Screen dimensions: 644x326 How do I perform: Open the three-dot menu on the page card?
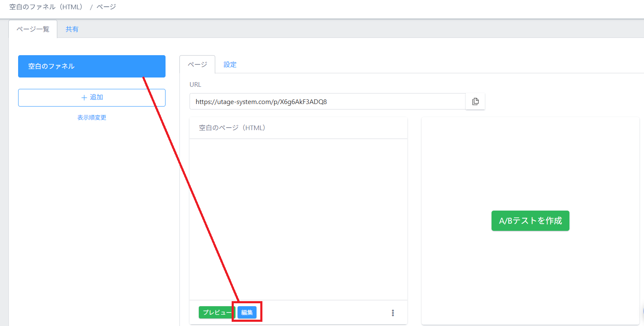coord(393,313)
